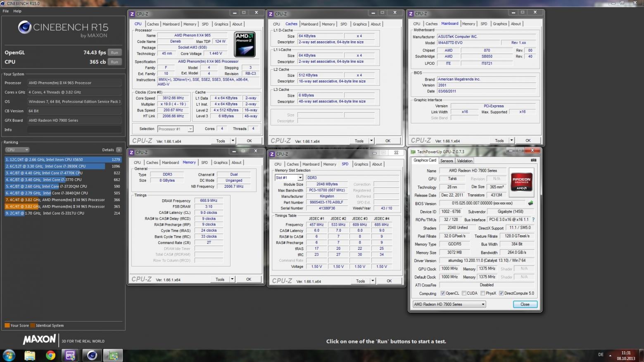The height and width of the screenshot is (362, 644).
Task: Click the Cinebench title bar icon
Action: pos(3,3)
